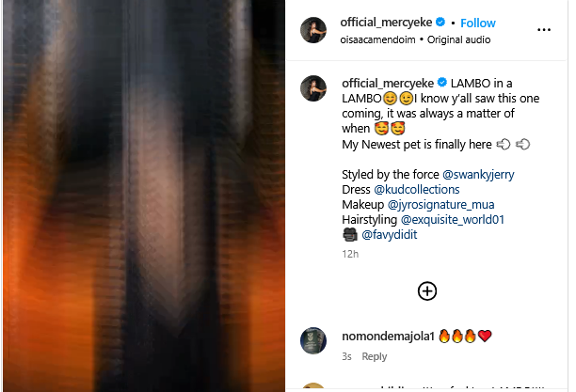Click the load more comments plus icon

(427, 290)
